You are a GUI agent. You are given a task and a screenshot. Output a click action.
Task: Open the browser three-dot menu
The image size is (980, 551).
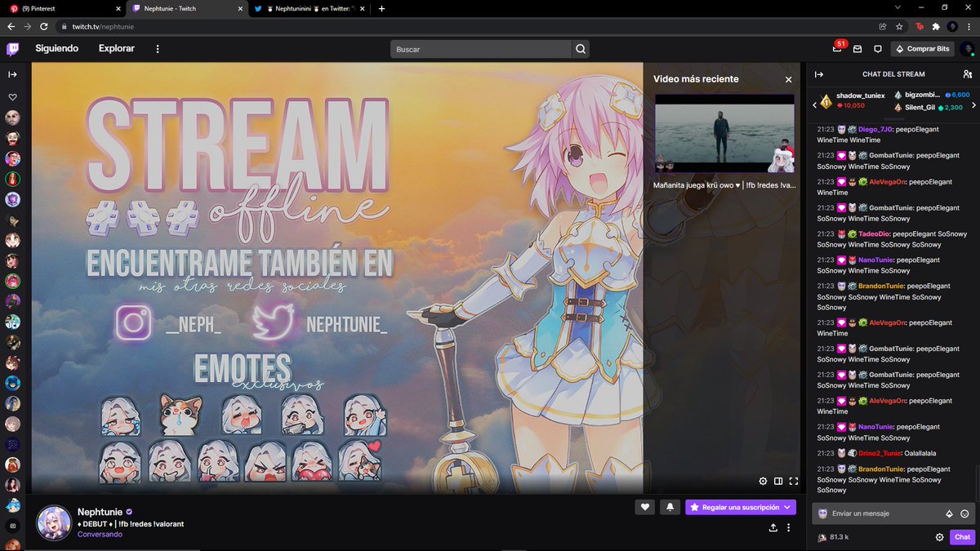[969, 26]
